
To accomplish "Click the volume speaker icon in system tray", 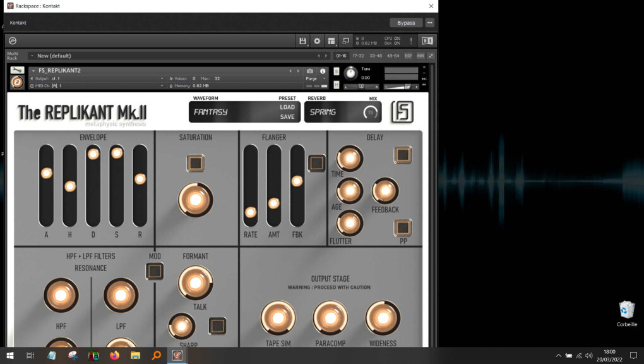I will tap(589, 355).
